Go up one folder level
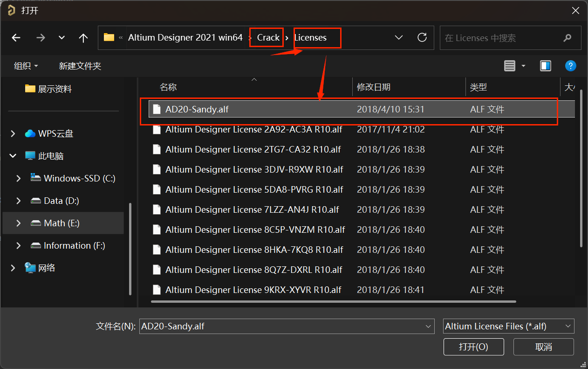This screenshot has height=369, width=588. tap(83, 38)
